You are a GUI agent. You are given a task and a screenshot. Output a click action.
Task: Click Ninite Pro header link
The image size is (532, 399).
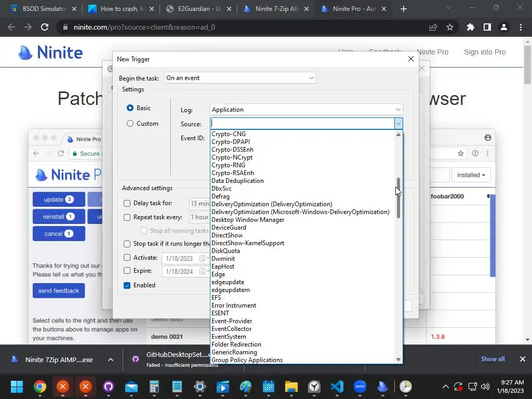point(433,52)
